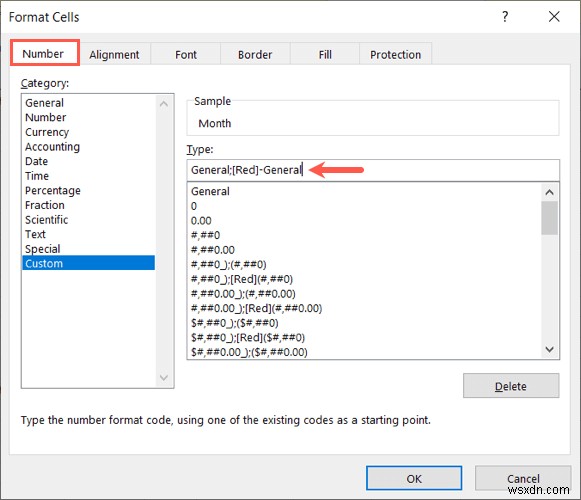Select the Date category
Viewport: 581px width, 500px height.
89,161
